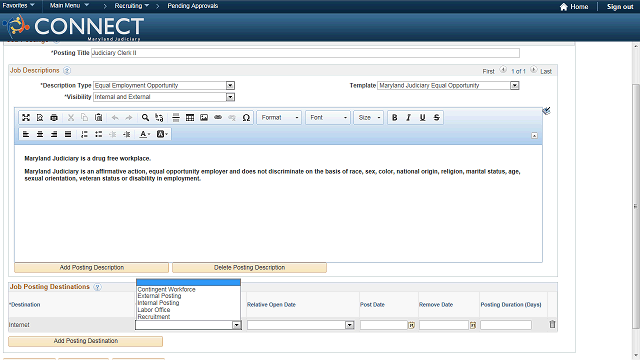Click the trash delete destination icon
Image resolution: width=640 pixels, height=360 pixels.
tap(552, 324)
